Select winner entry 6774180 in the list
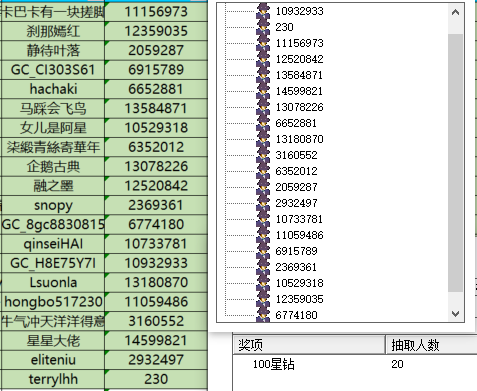This screenshot has width=477, height=391. click(296, 315)
